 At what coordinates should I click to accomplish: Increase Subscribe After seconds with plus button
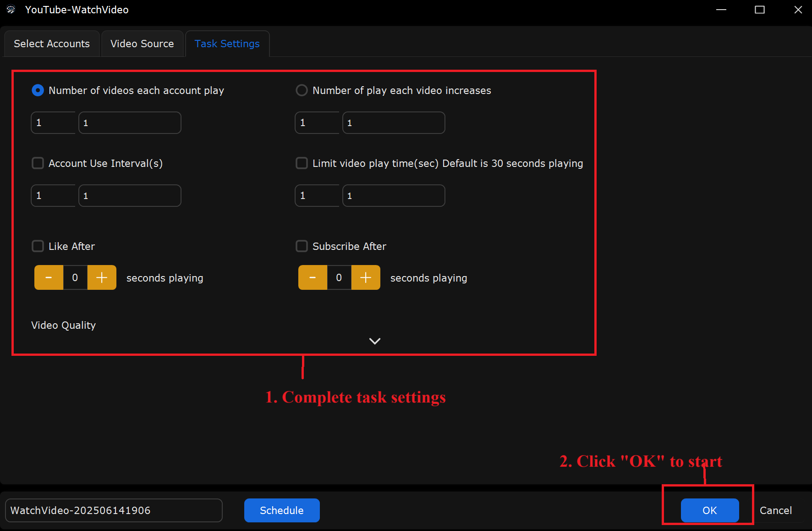coord(366,277)
